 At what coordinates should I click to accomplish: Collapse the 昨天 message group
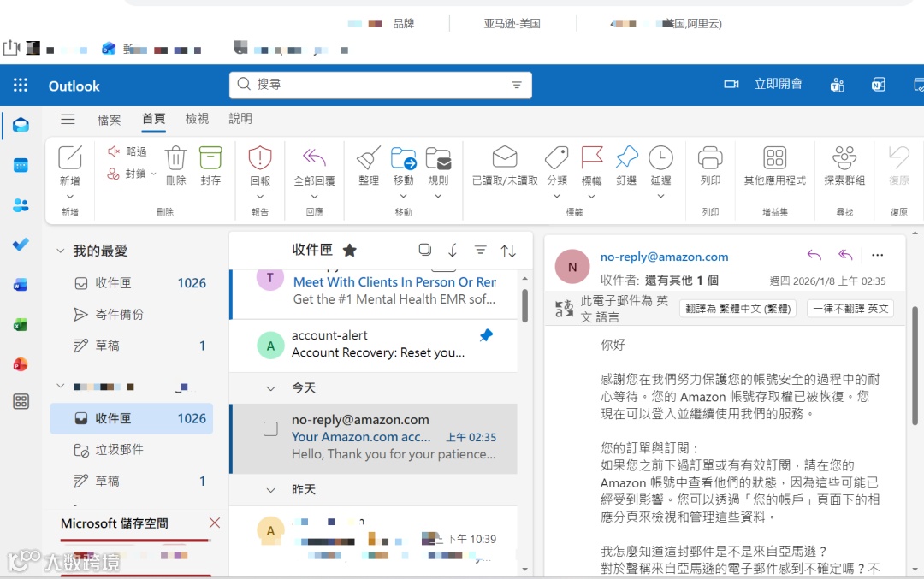click(270, 490)
